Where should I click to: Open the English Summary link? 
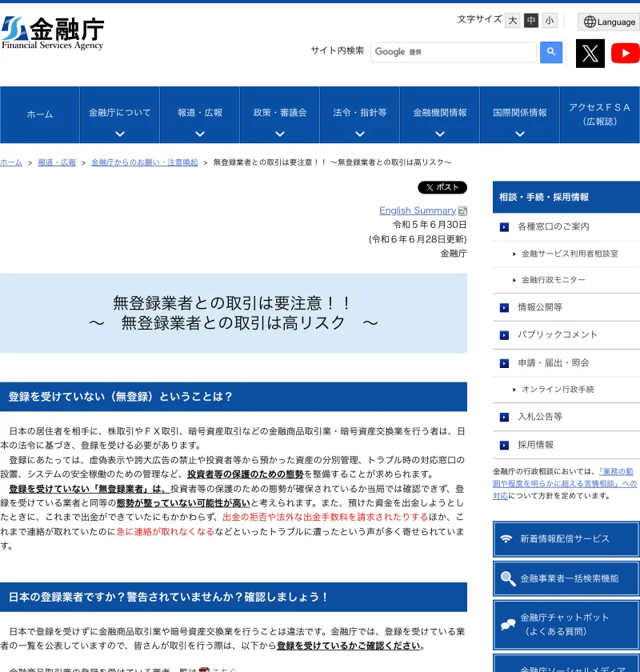[418, 210]
